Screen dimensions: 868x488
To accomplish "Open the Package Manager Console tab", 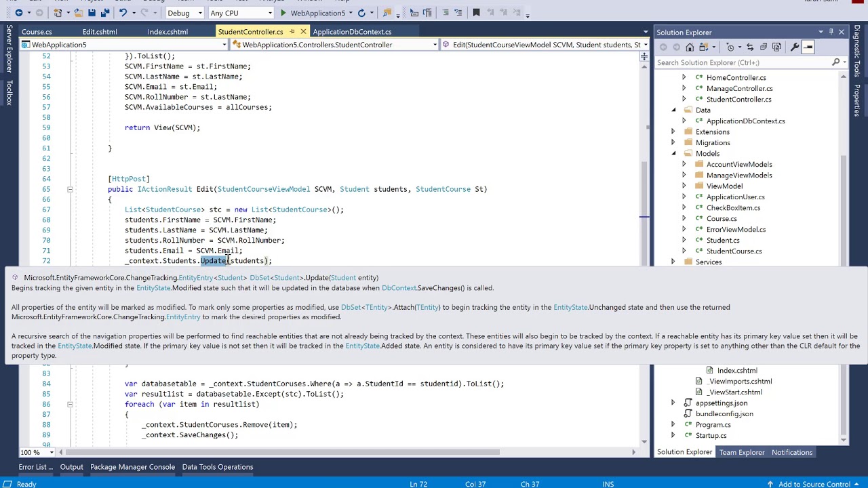I will (x=132, y=467).
